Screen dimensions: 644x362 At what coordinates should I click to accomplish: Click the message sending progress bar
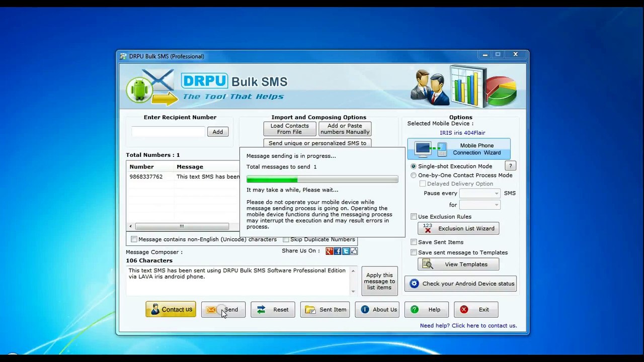pos(322,179)
